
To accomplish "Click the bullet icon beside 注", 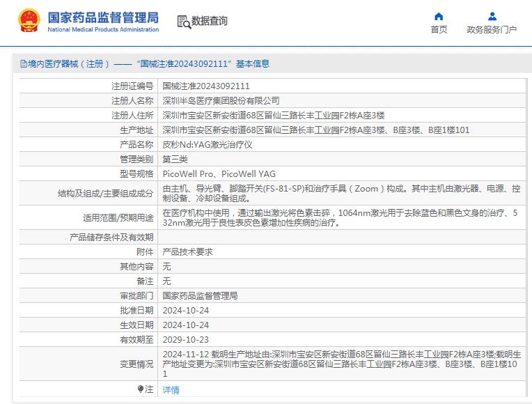I will click(x=141, y=389).
